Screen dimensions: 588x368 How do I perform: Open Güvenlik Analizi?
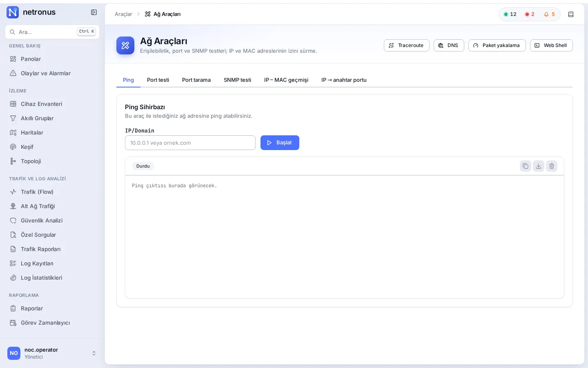point(52,220)
